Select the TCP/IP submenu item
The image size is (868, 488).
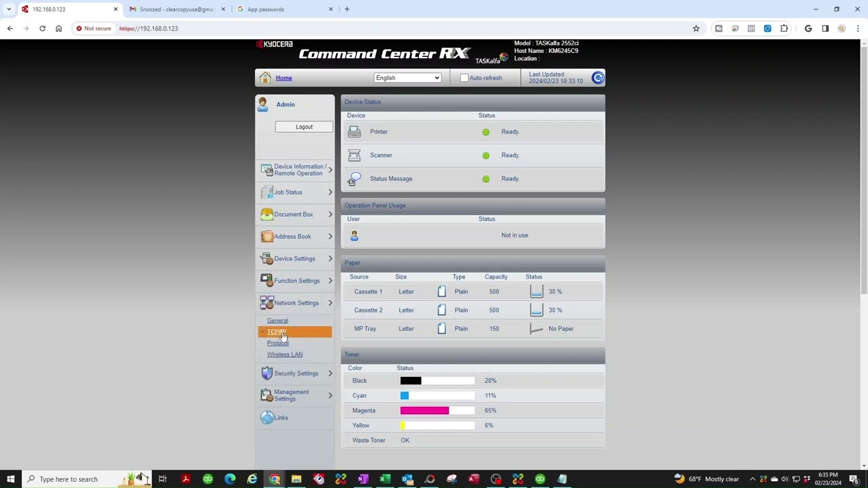(277, 332)
